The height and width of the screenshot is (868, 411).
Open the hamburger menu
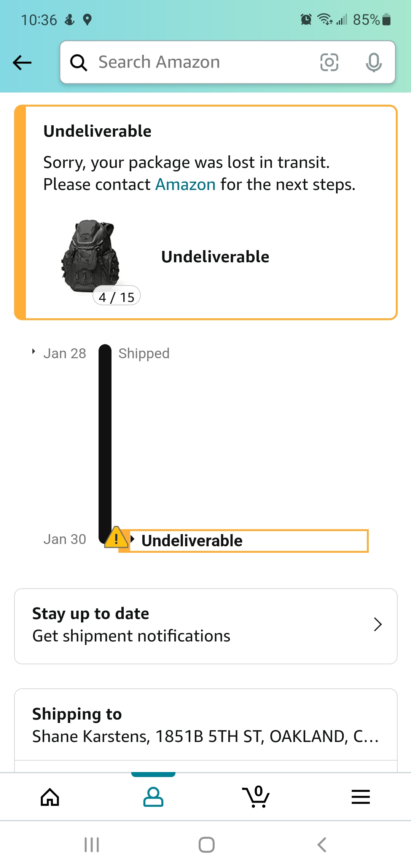pyautogui.click(x=360, y=797)
